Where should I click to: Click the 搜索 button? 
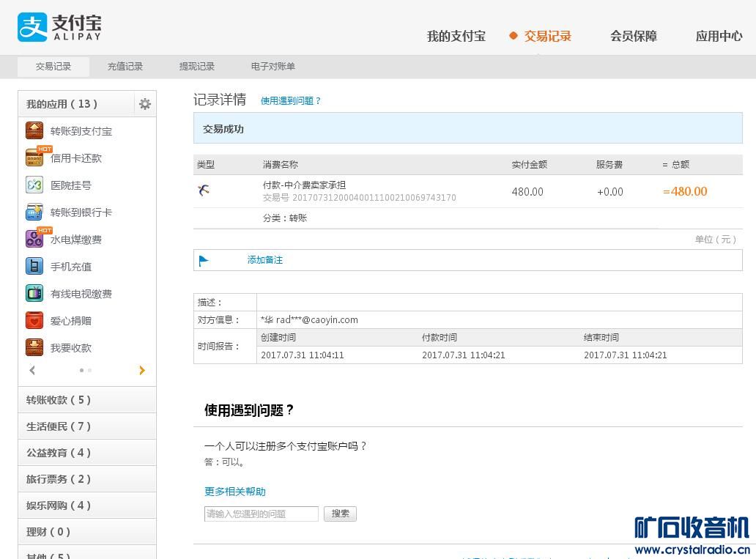(x=340, y=514)
